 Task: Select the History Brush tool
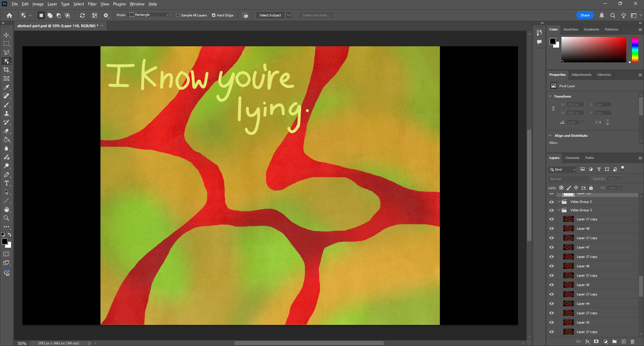[x=6, y=122]
